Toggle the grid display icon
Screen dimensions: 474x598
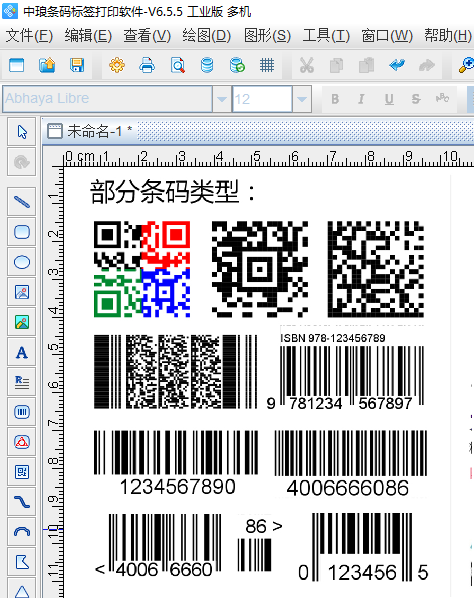(267, 65)
